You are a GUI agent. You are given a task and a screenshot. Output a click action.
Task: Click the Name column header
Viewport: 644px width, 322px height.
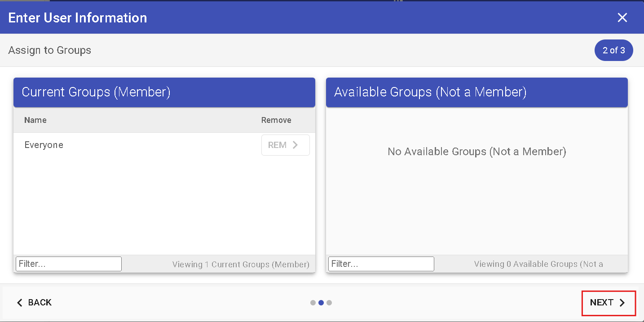pyautogui.click(x=35, y=120)
